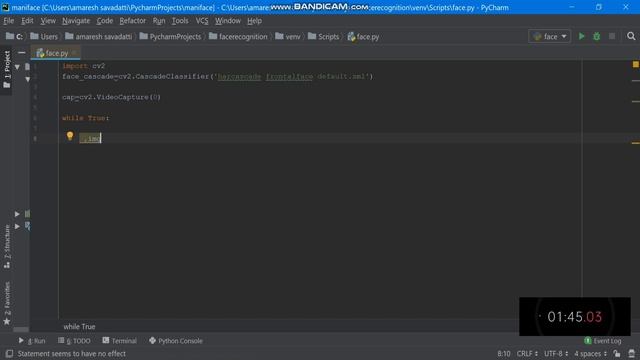Select the face run configuration dropdown
640x360 pixels.
[x=549, y=36]
